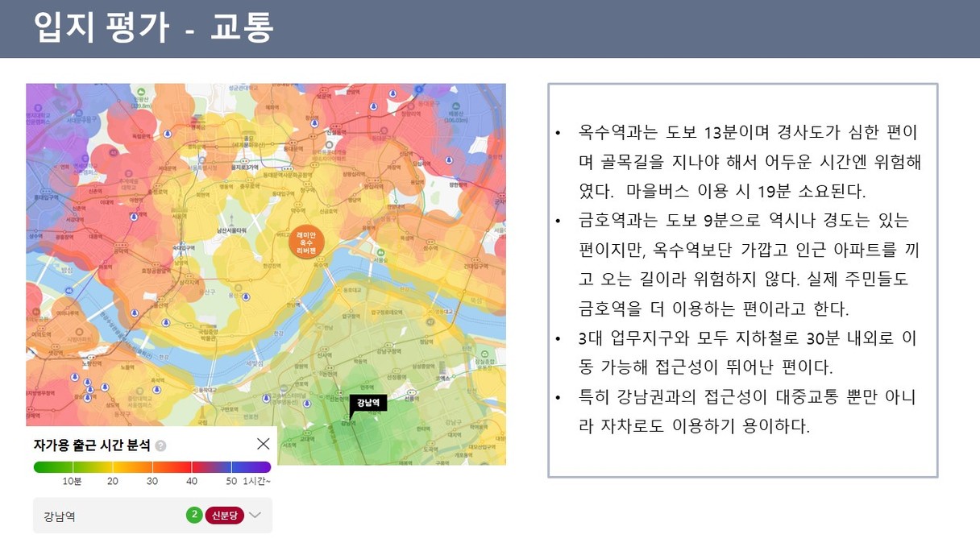Click the help icon beside 자가용 출근 시간 분석
This screenshot has width=980, height=551.
161,445
